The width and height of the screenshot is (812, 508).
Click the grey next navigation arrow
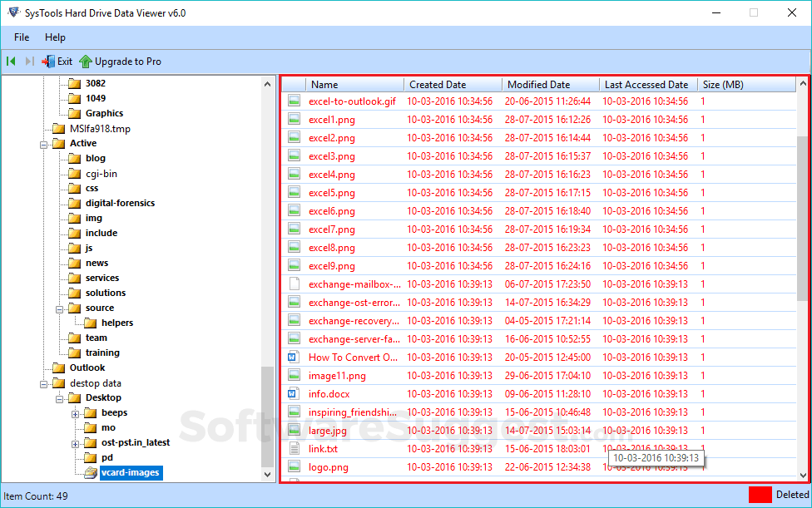click(x=29, y=62)
